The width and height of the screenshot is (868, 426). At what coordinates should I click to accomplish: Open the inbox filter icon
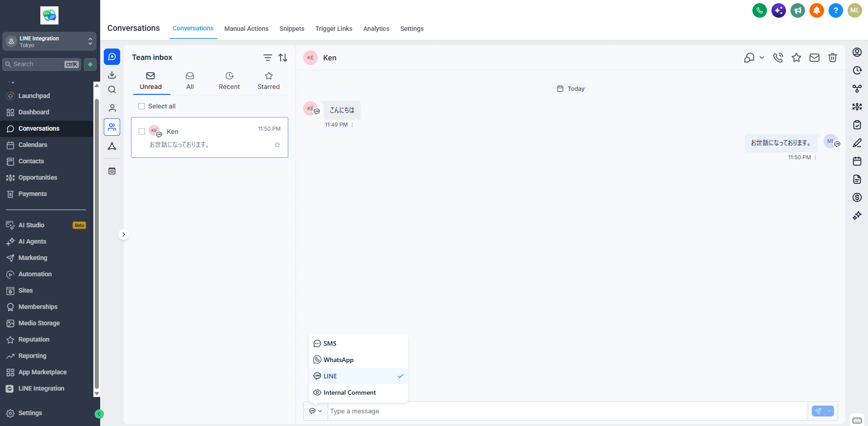(268, 58)
